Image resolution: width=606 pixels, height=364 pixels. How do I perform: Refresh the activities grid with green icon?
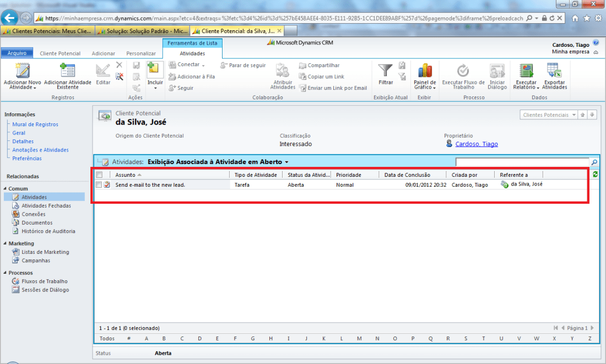pyautogui.click(x=595, y=175)
